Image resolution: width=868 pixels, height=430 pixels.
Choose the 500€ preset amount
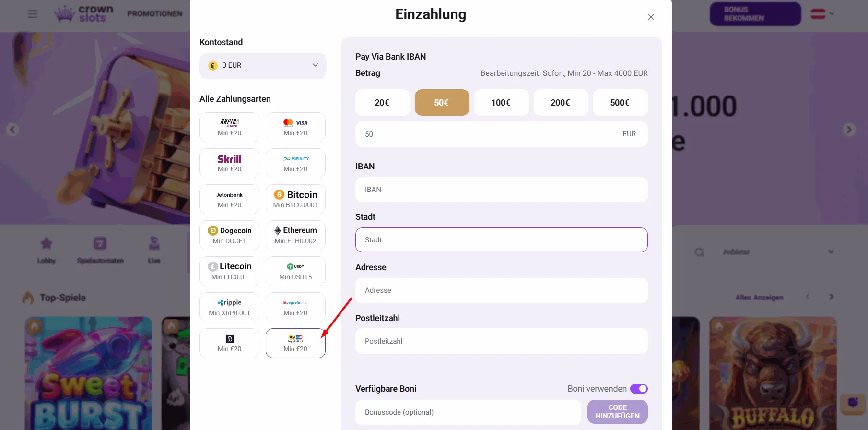(x=620, y=103)
